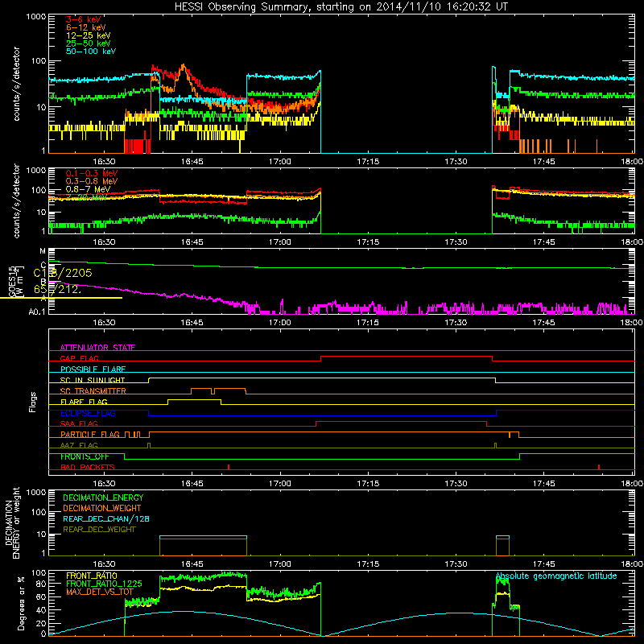Click the 'MAX_DET_VS_TOT' legend label
644x644 pixels.
click(x=100, y=592)
